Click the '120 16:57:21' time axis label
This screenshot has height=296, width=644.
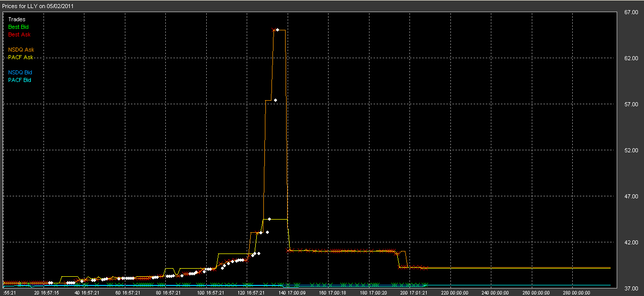[251, 292]
